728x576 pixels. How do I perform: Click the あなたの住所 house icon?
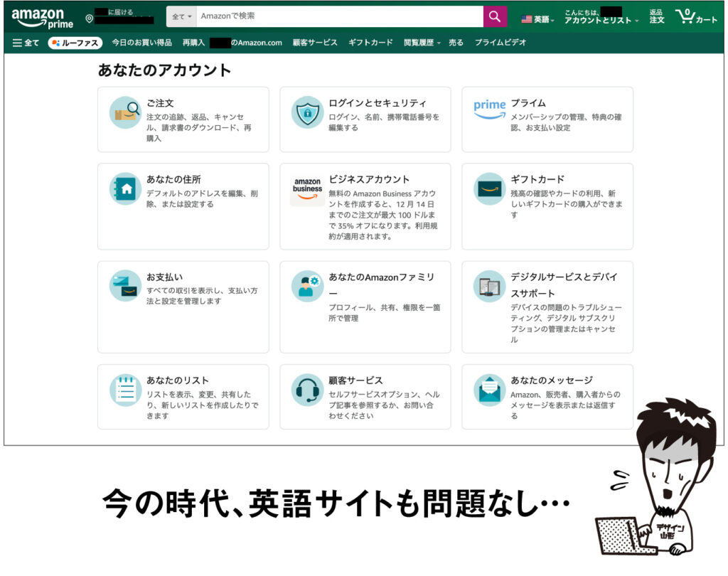pyautogui.click(x=125, y=189)
